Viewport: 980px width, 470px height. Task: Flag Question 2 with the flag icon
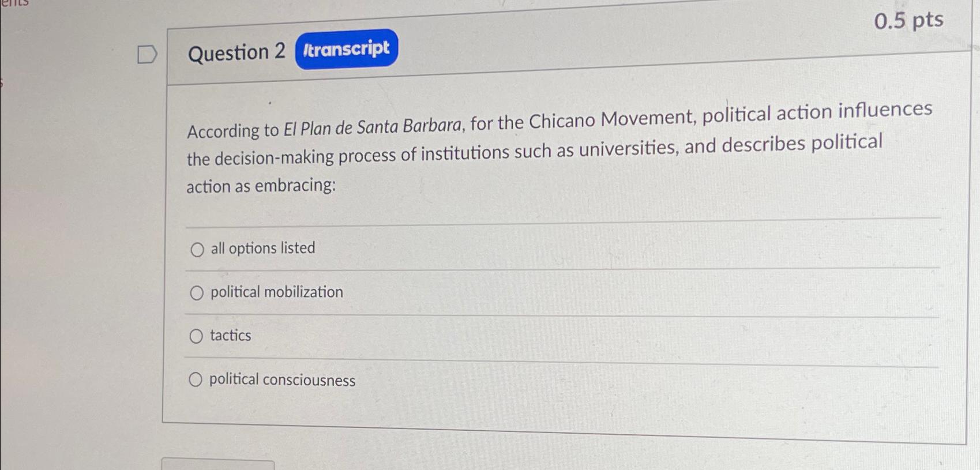[147, 54]
